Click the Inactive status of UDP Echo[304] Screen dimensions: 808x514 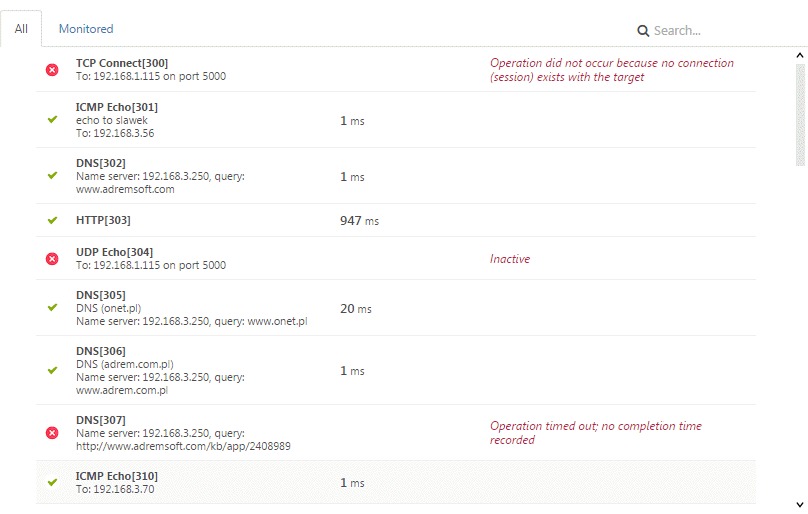(510, 259)
